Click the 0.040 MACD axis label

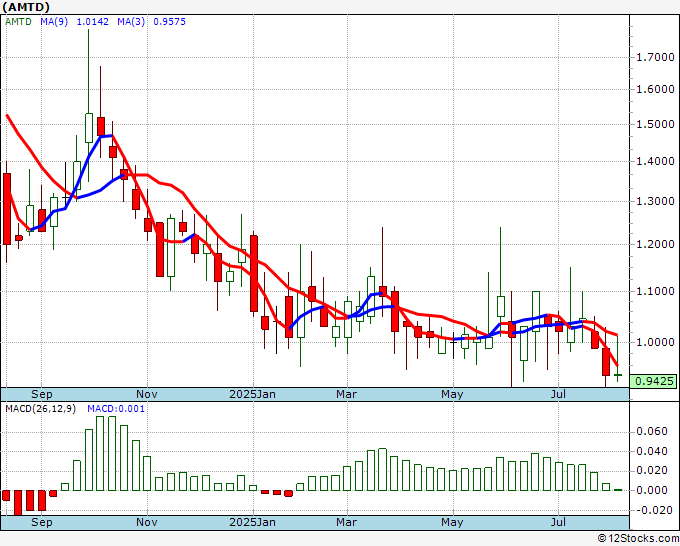(652, 451)
